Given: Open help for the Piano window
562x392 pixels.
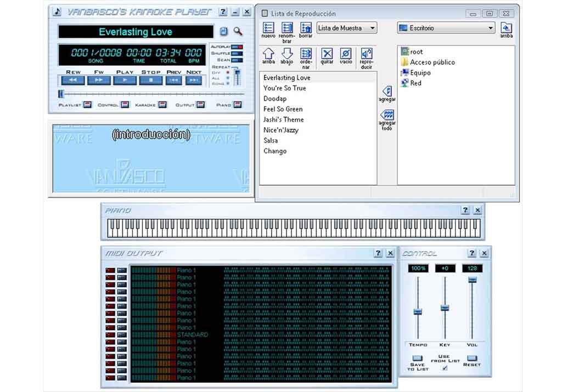Looking at the screenshot, I should click(465, 210).
